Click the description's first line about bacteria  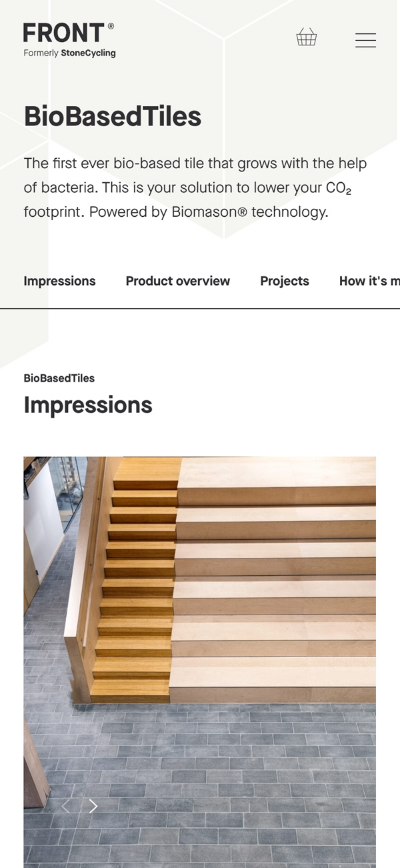coord(195,163)
